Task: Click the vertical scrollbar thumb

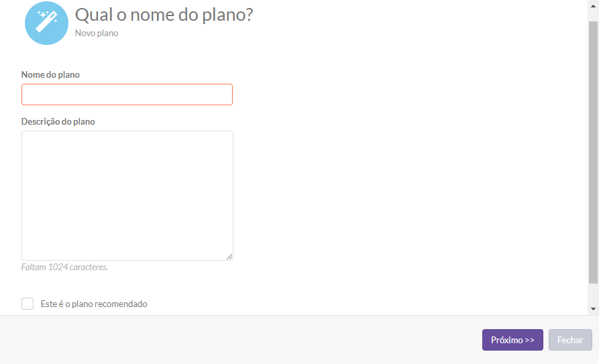Action: [x=593, y=152]
